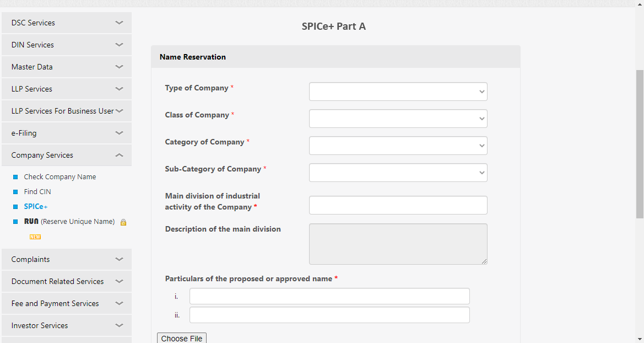Expand the Master Data menu
Viewport: 644px width, 343px height.
[67, 67]
